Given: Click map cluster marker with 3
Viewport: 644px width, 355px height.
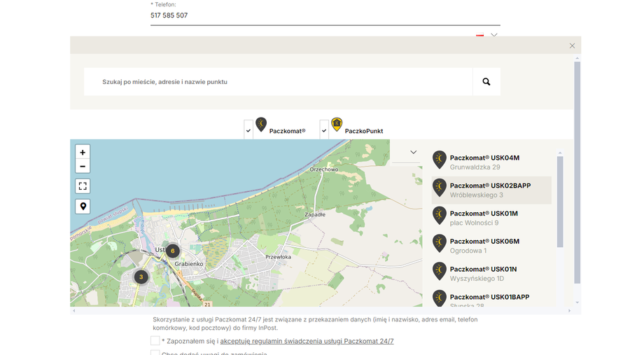Looking at the screenshot, I should tap(141, 277).
